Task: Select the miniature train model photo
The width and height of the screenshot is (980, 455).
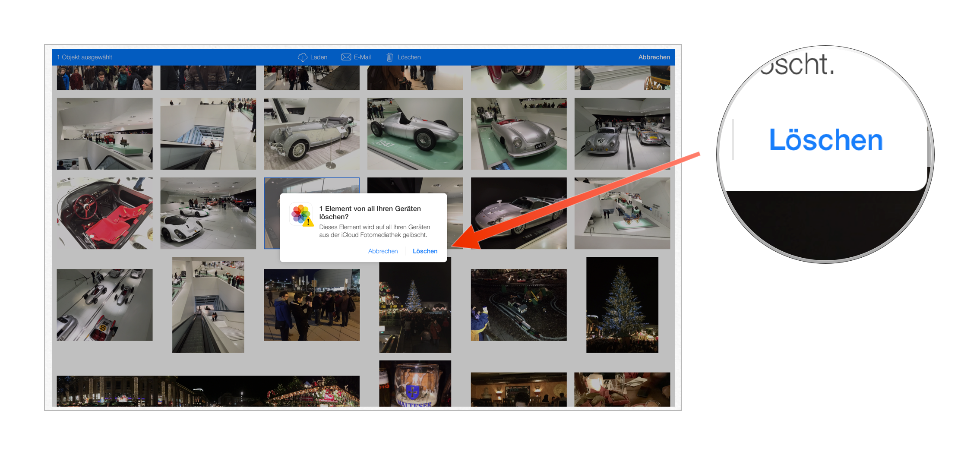Action: (x=518, y=304)
